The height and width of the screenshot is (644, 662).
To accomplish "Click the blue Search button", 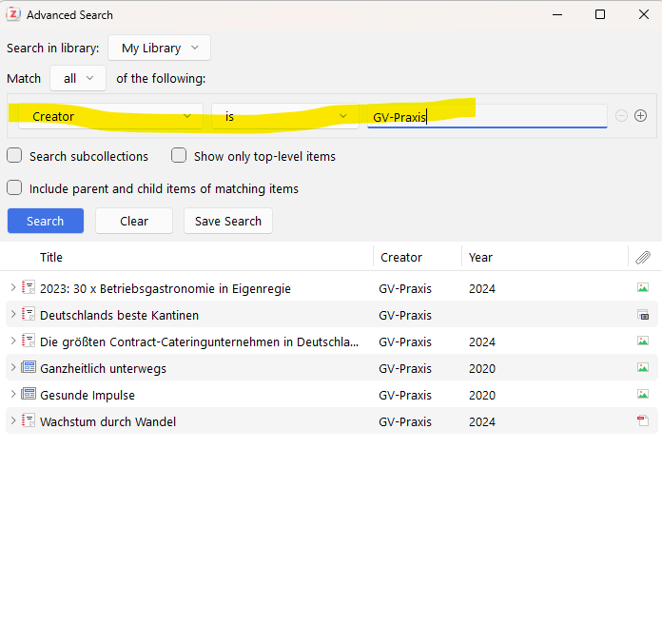I will coord(46,221).
